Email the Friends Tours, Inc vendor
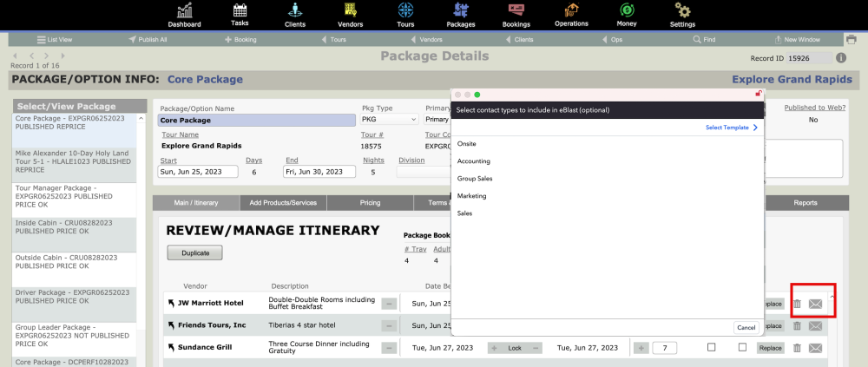The image size is (868, 367). [815, 325]
